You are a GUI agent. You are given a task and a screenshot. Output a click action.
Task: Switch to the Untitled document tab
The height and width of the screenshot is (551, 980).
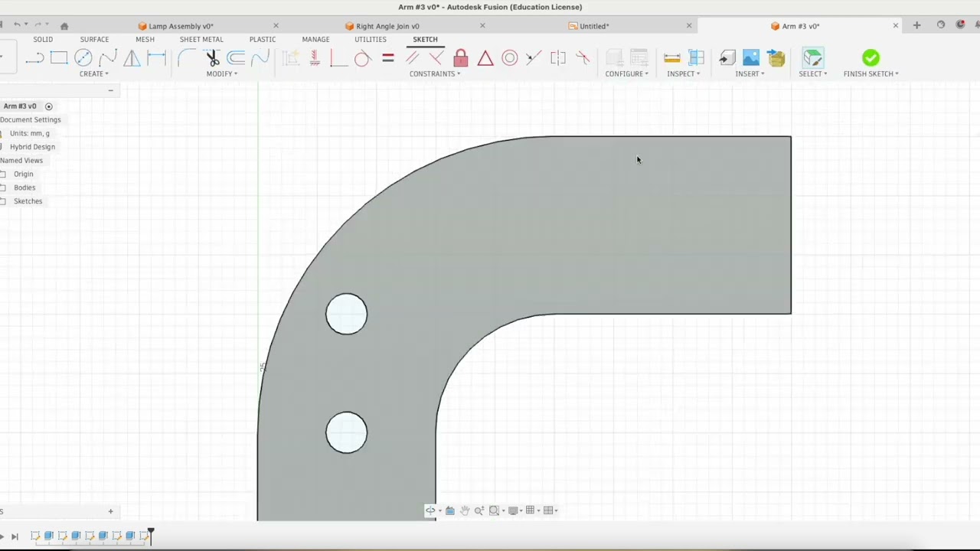pos(594,26)
